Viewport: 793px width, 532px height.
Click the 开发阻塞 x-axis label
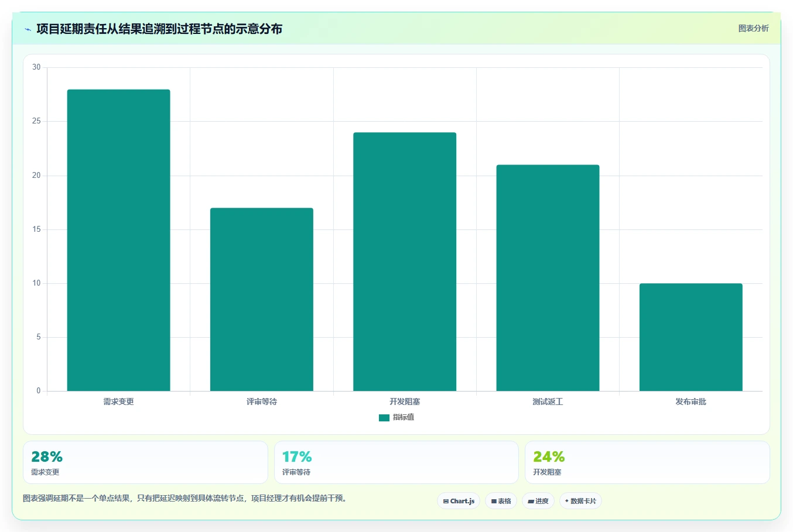[405, 401]
